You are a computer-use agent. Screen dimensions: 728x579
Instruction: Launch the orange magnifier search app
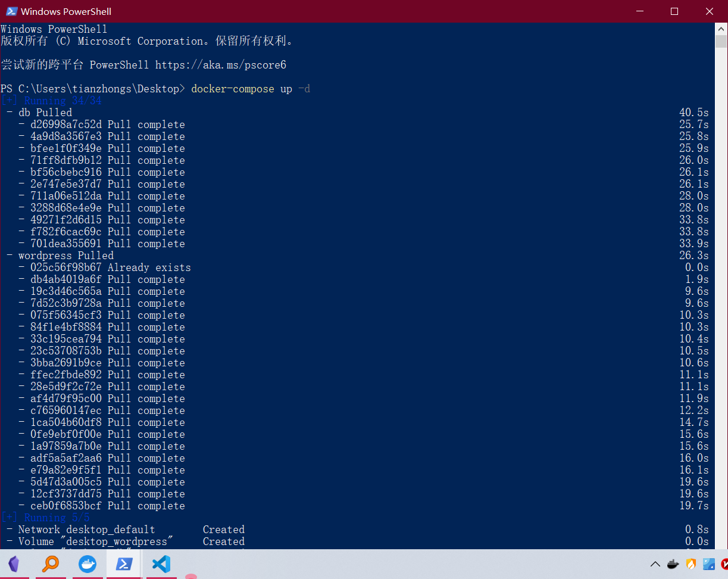(x=51, y=564)
